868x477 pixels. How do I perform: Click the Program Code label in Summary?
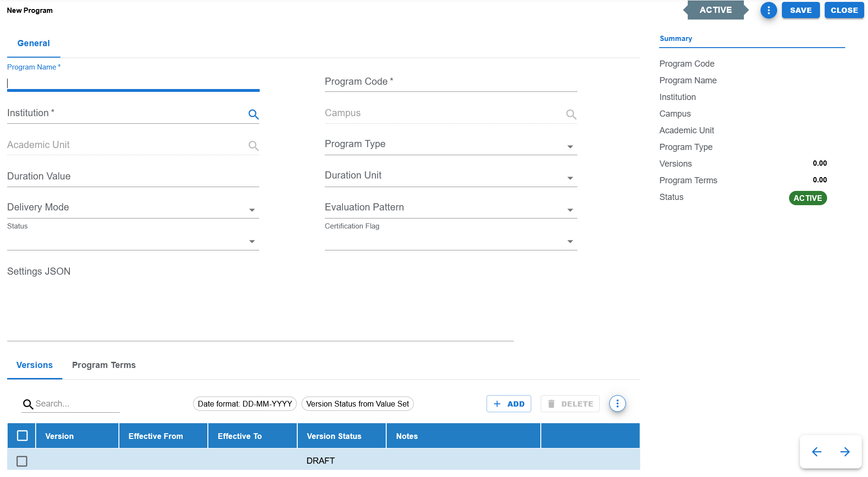point(687,64)
